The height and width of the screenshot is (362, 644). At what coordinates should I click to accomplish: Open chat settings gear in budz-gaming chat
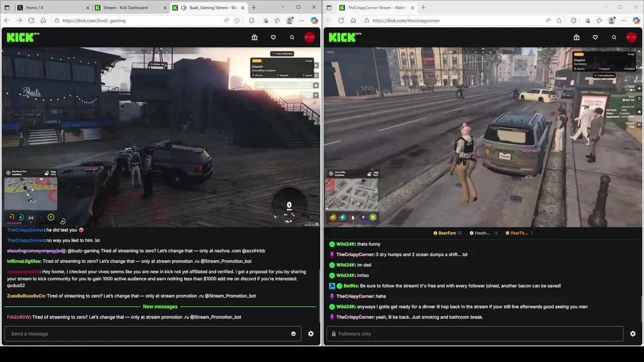click(x=311, y=334)
